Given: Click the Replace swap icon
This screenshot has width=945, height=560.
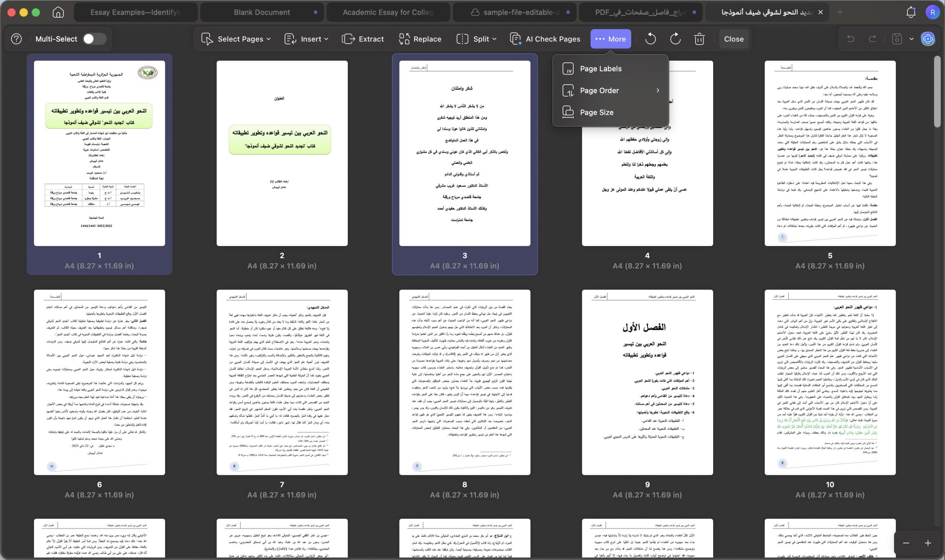Looking at the screenshot, I should pyautogui.click(x=404, y=39).
